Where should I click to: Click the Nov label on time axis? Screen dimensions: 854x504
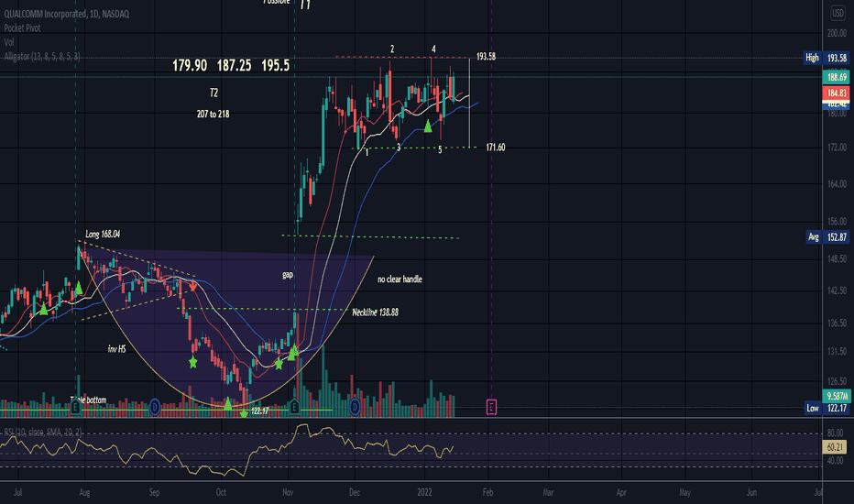[288, 492]
